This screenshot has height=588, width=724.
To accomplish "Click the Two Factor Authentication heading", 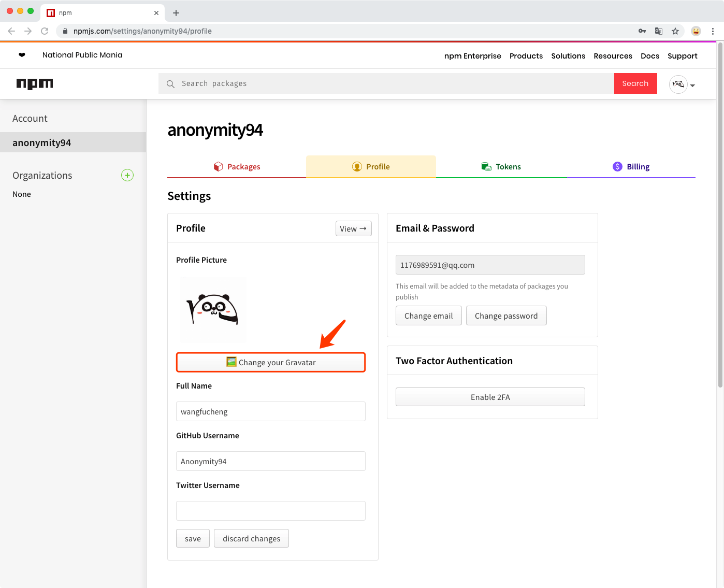I will (x=454, y=361).
